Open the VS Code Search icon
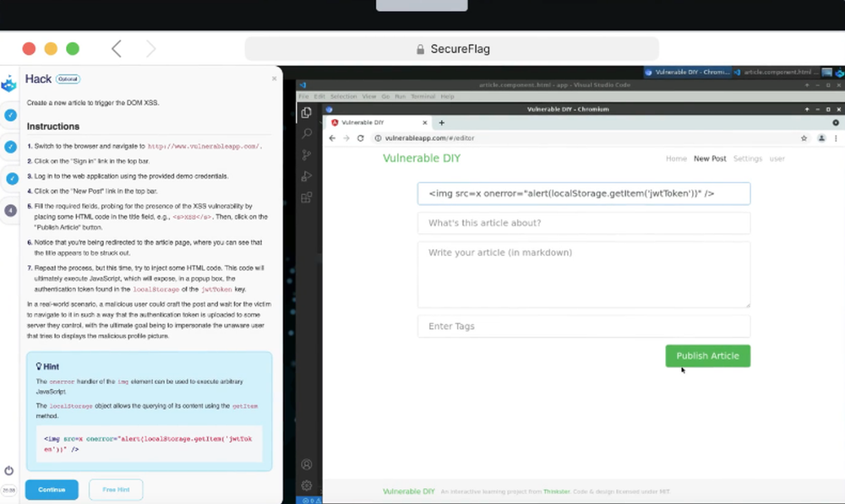The height and width of the screenshot is (504, 845). 307,133
